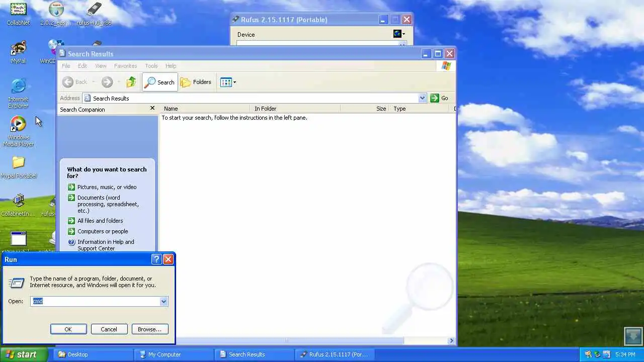This screenshot has height=362, width=644.
Task: Click the Search Results title bar icon
Action: coord(62,53)
